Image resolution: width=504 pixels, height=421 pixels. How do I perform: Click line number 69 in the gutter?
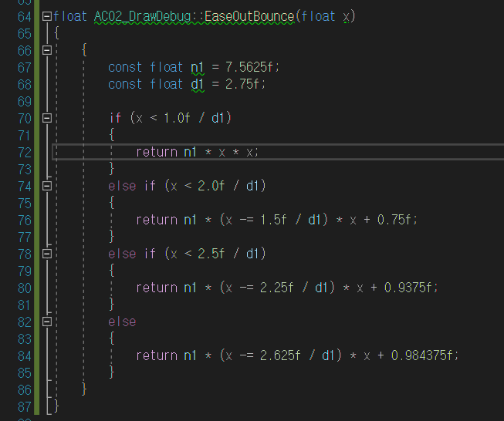click(x=25, y=102)
